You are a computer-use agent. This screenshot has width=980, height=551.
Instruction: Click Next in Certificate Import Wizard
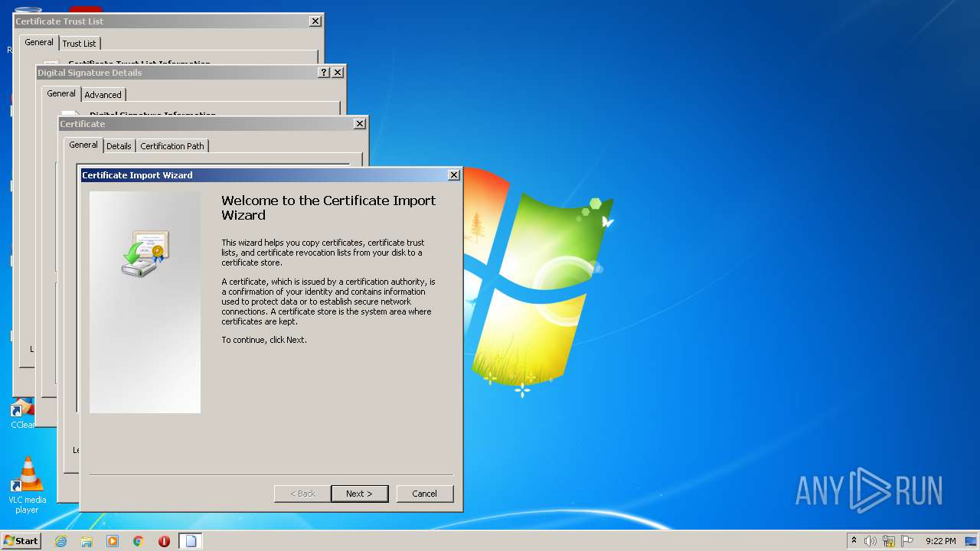[359, 494]
